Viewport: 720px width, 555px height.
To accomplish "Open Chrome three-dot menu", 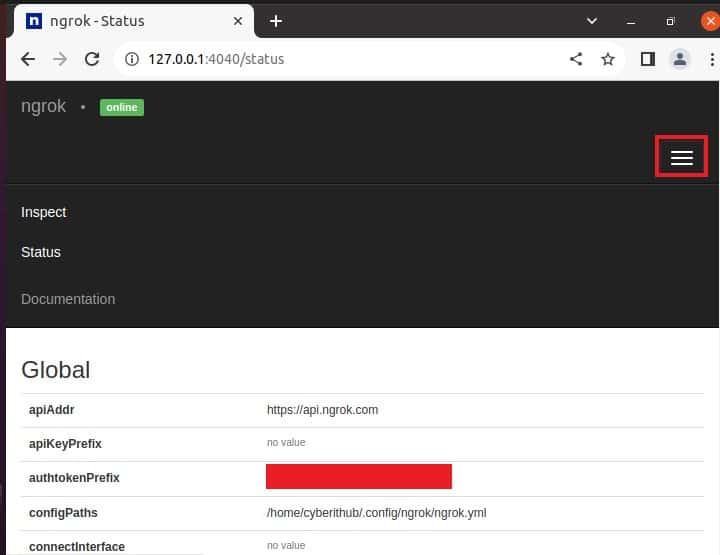I will pyautogui.click(x=712, y=59).
